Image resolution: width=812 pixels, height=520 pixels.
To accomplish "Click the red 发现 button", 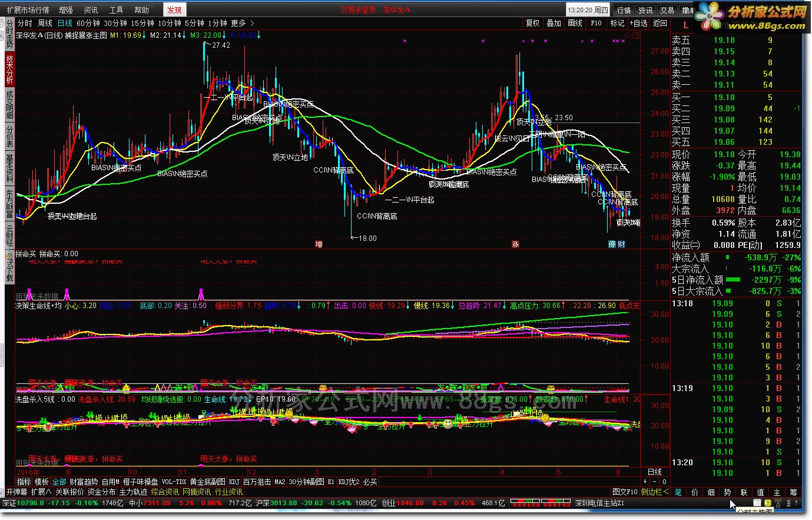I will pyautogui.click(x=174, y=10).
